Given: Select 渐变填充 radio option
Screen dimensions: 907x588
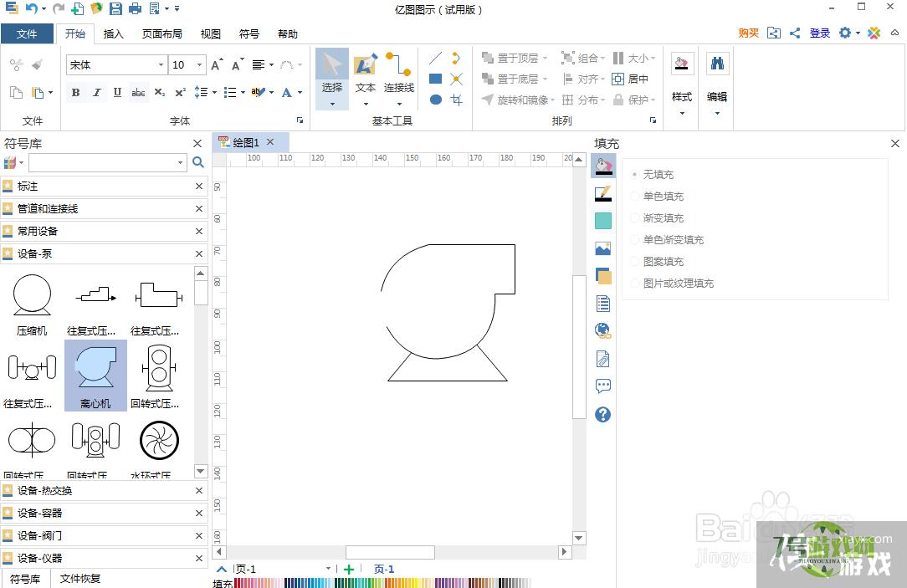Looking at the screenshot, I should (x=657, y=218).
